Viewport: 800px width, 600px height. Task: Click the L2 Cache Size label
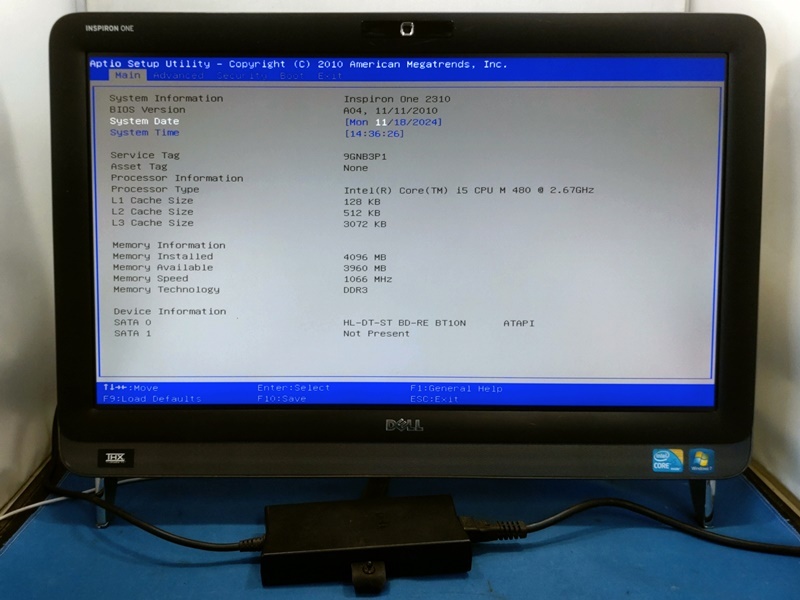pos(152,212)
